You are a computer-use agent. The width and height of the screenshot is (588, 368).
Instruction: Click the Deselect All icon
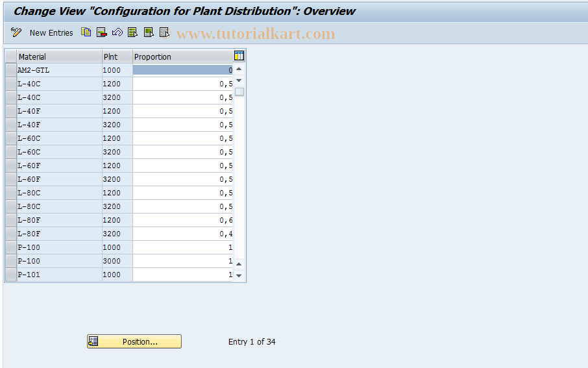(x=164, y=32)
